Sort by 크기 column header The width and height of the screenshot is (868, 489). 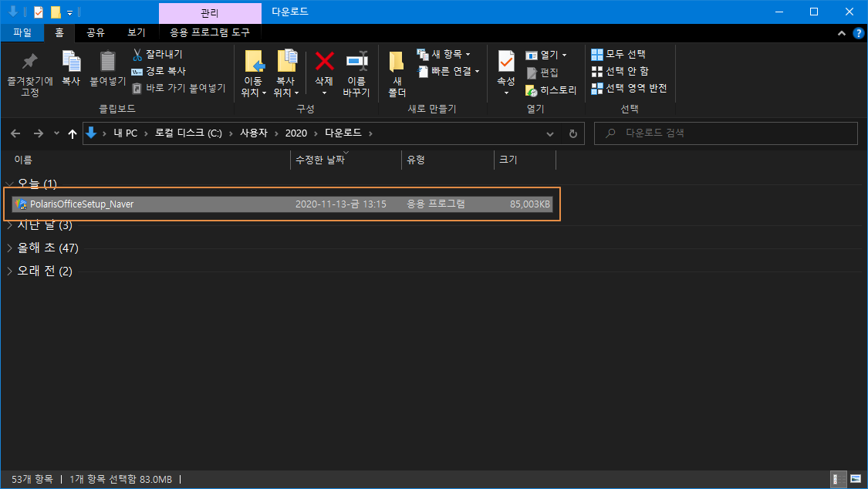pos(525,160)
